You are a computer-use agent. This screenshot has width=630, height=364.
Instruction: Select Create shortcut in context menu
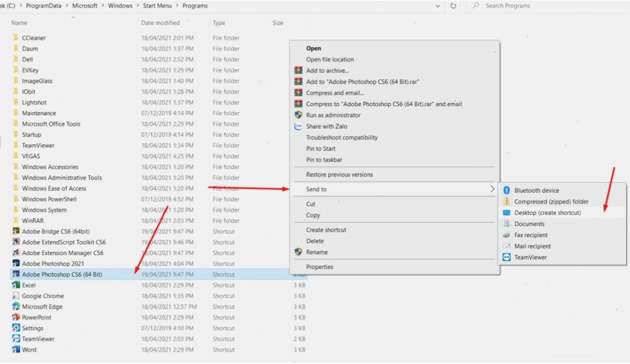(326, 230)
